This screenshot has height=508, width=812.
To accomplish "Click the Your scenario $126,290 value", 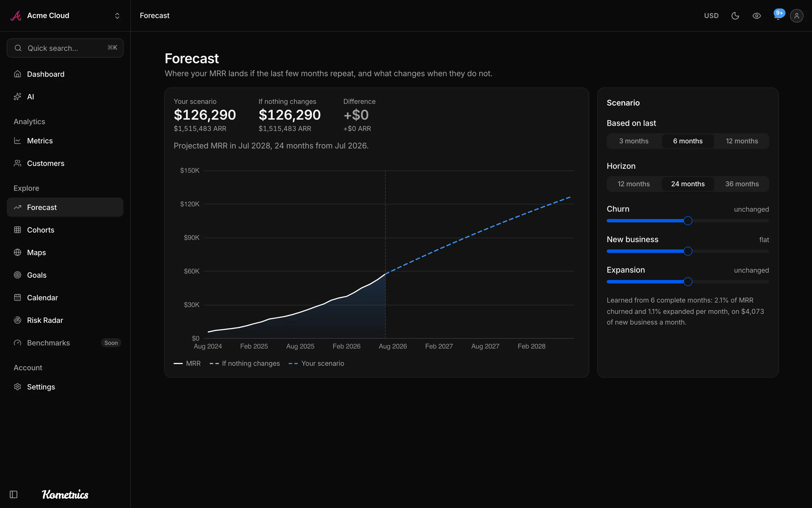I will 205,115.
